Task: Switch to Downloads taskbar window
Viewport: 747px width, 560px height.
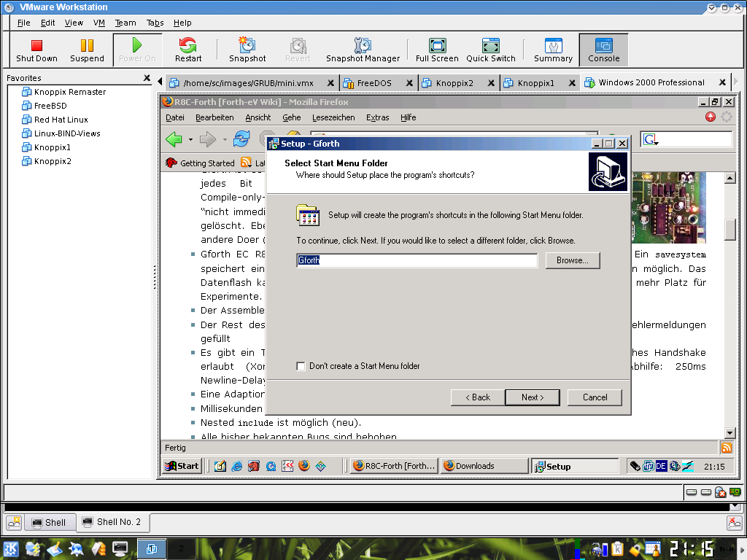Action: coord(484,466)
